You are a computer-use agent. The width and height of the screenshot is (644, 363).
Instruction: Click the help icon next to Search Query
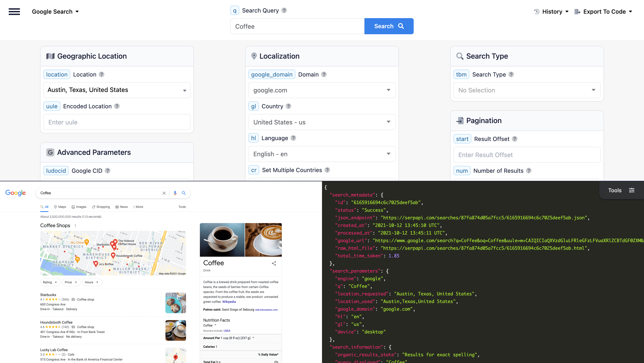click(x=284, y=10)
